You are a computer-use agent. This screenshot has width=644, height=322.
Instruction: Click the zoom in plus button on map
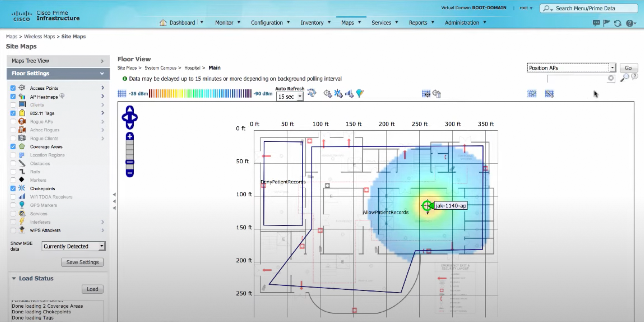[130, 136]
